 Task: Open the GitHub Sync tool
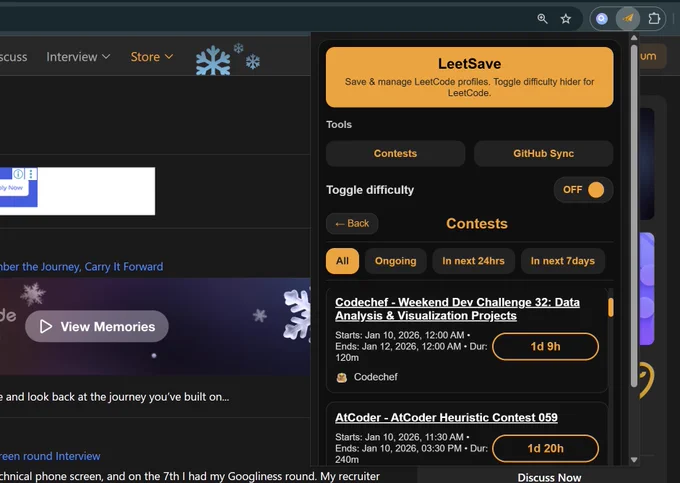(x=543, y=153)
